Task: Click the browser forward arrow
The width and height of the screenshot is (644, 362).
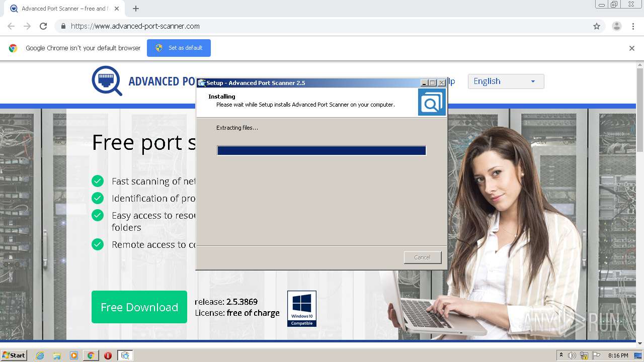Action: point(27,26)
